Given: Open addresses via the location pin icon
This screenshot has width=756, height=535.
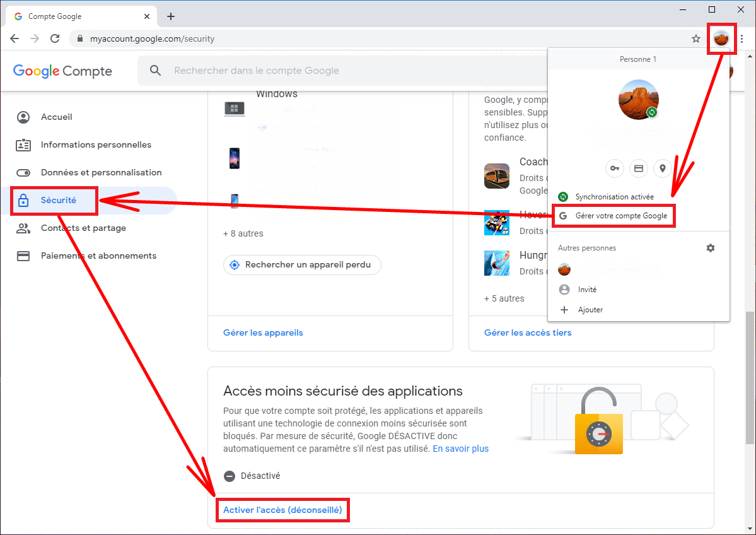Looking at the screenshot, I should click(x=663, y=168).
